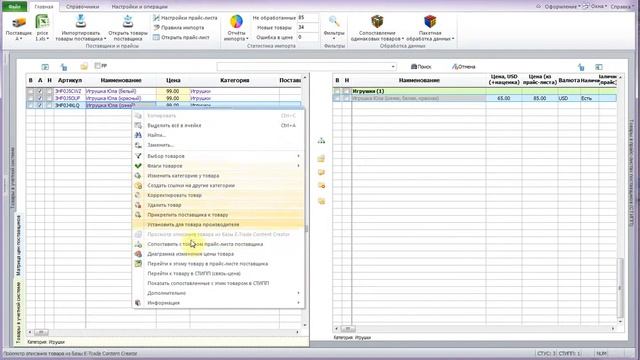Open the Матрица цен поставщиков vertical tab
The height and width of the screenshot is (360, 640).
coord(19,246)
